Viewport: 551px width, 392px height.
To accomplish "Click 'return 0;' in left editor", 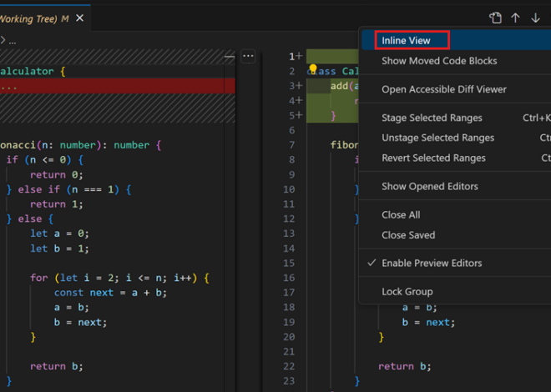I will [57, 175].
